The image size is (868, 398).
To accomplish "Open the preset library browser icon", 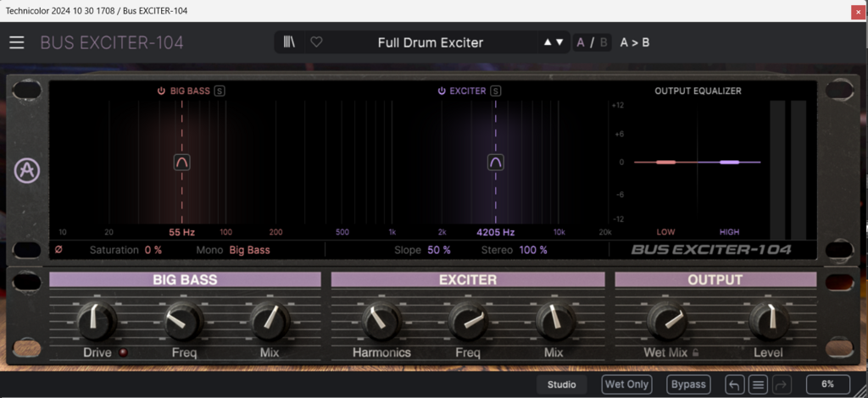I will pos(289,42).
